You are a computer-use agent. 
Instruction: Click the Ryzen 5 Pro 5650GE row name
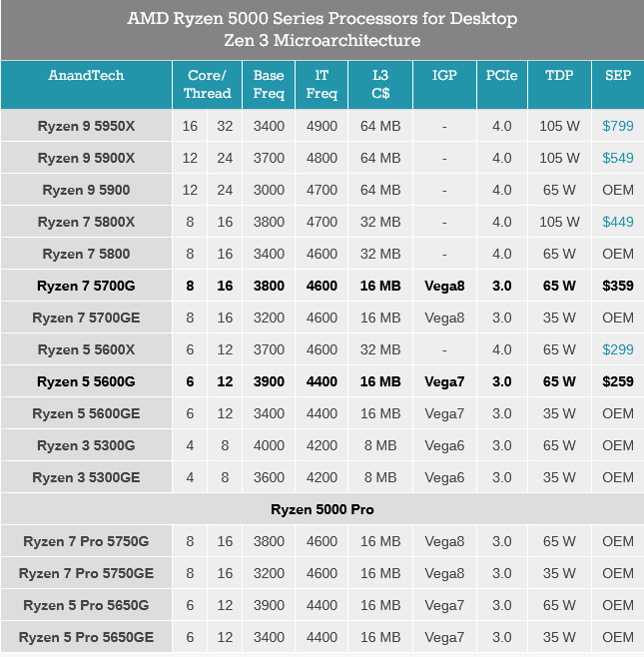[x=86, y=637]
